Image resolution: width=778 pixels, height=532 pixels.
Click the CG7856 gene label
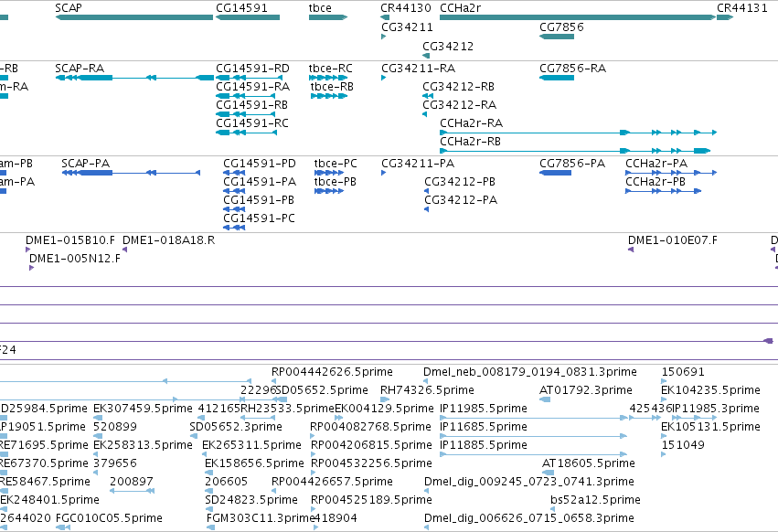tap(561, 27)
